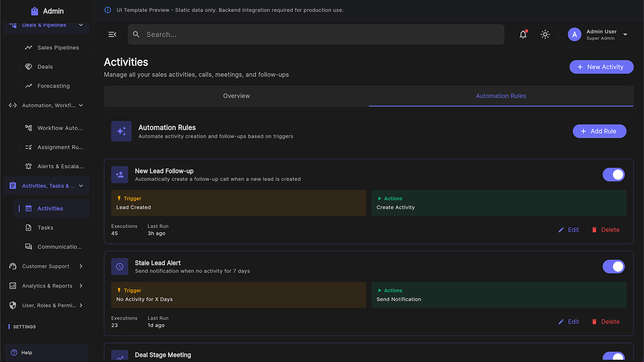The image size is (644, 362).
Task: Click the info icon in the preview banner
Action: point(108,10)
